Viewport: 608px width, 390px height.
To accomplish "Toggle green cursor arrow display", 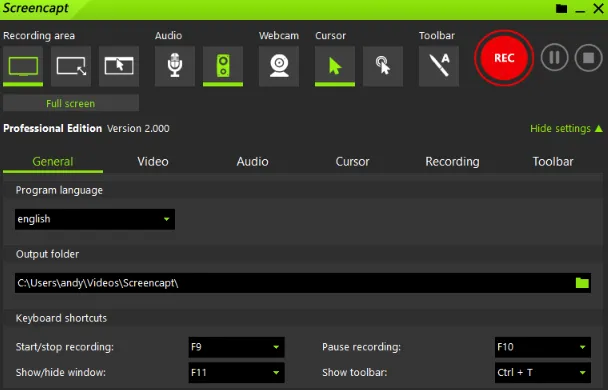I will tap(335, 66).
